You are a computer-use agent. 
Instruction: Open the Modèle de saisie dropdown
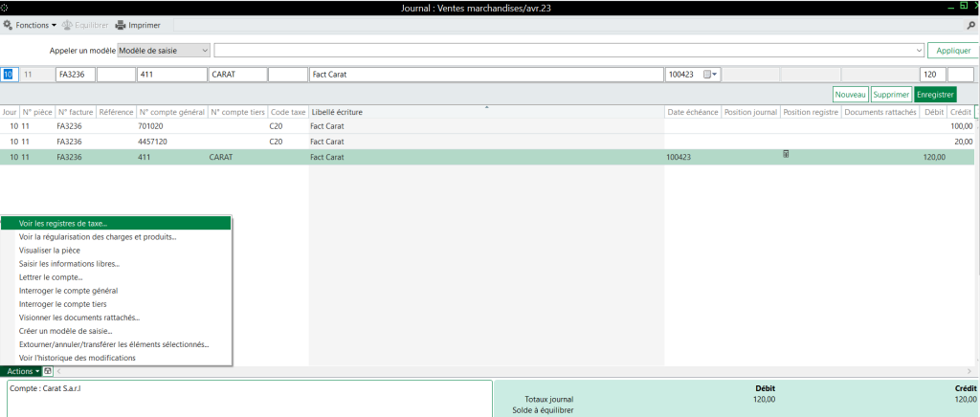pyautogui.click(x=203, y=50)
